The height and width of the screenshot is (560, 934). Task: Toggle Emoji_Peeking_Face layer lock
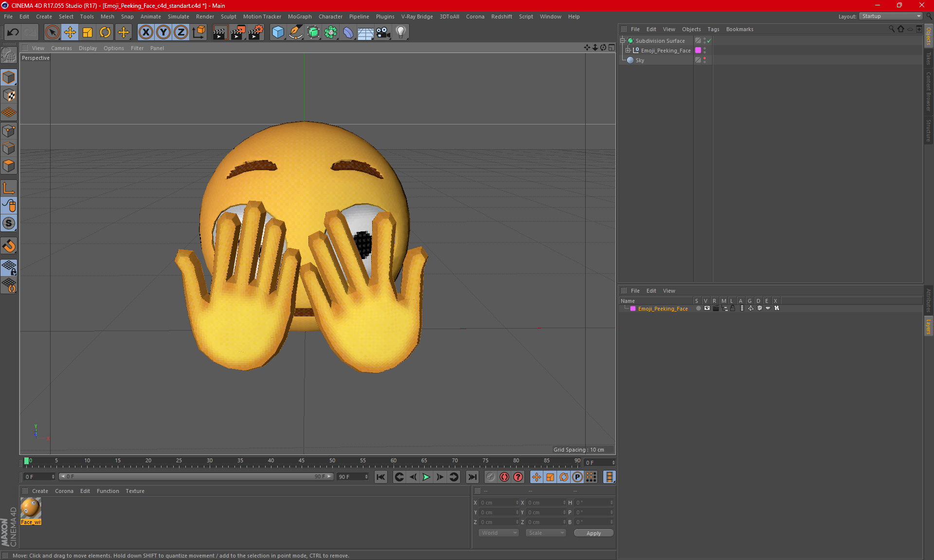[733, 308]
